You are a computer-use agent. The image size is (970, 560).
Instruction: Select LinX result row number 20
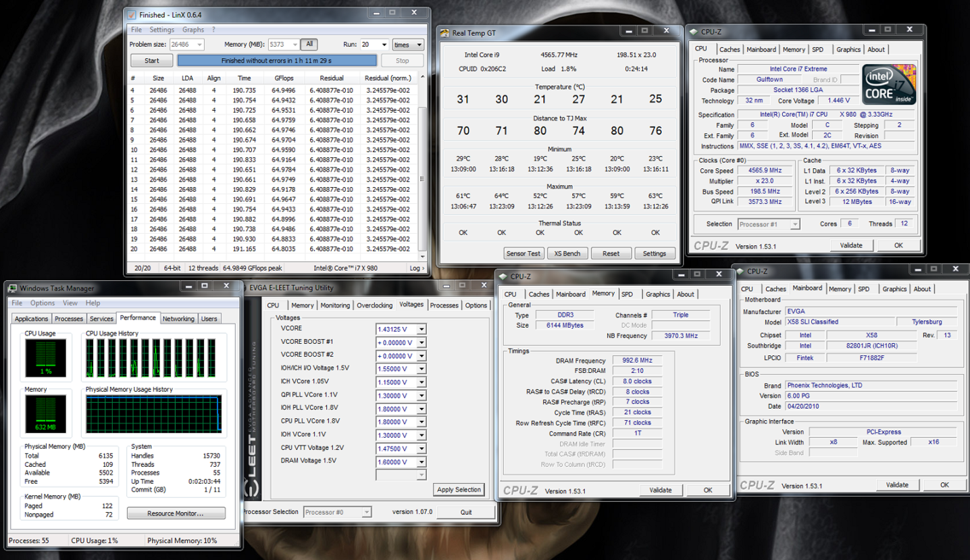[x=274, y=249]
